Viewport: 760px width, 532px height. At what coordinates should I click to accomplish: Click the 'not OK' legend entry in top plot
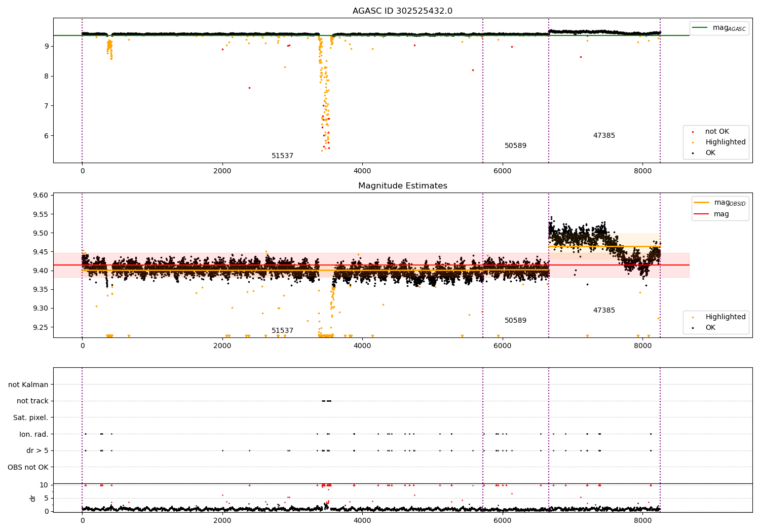717,132
